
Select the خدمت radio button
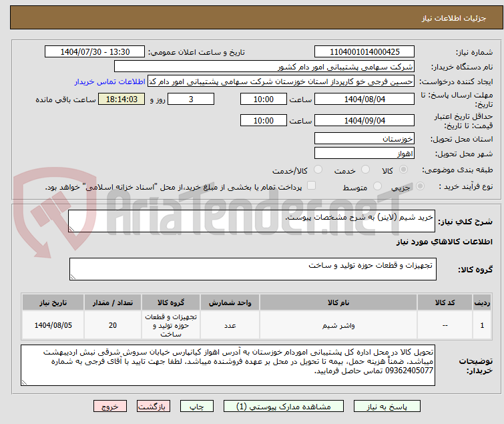click(x=365, y=170)
